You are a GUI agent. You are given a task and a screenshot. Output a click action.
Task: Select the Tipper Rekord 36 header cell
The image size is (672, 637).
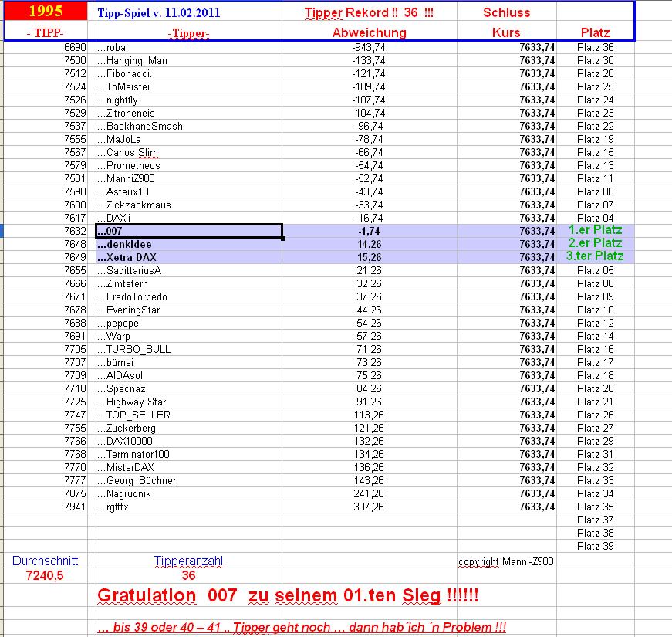click(369, 12)
